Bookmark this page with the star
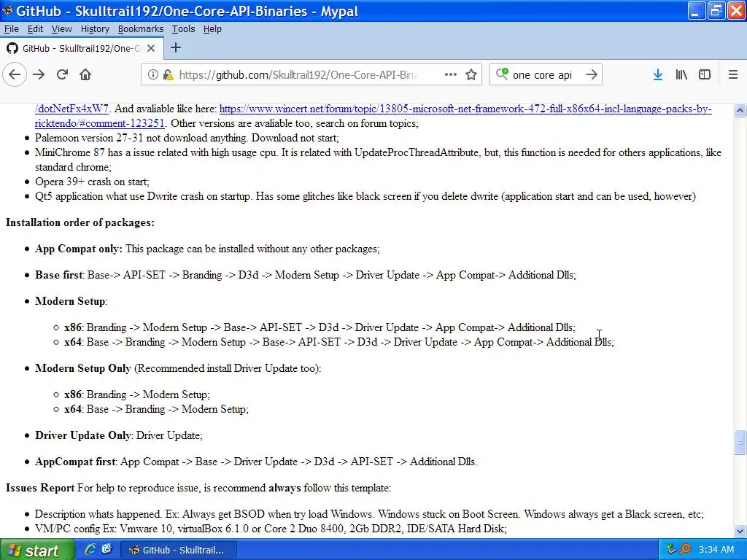The width and height of the screenshot is (747, 560). point(471,75)
